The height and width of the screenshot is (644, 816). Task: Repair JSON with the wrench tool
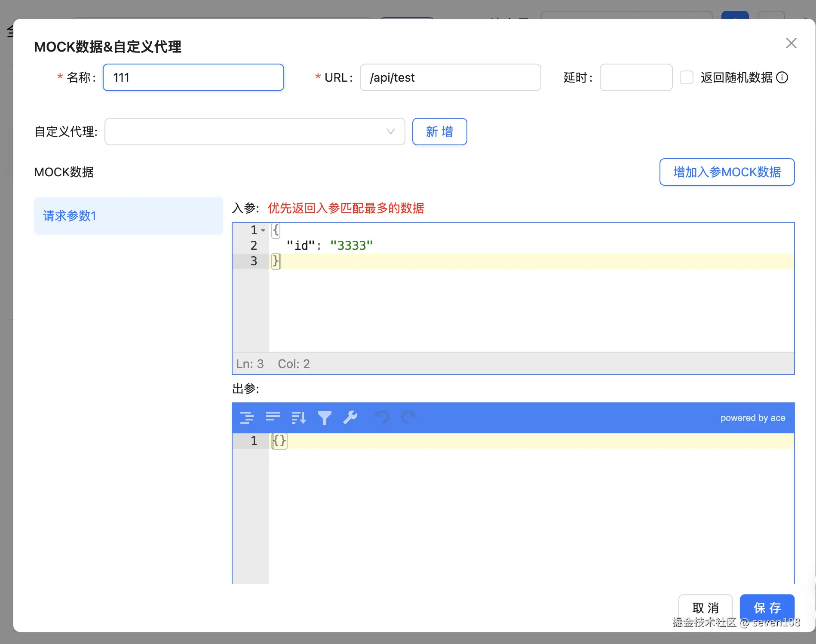click(350, 417)
